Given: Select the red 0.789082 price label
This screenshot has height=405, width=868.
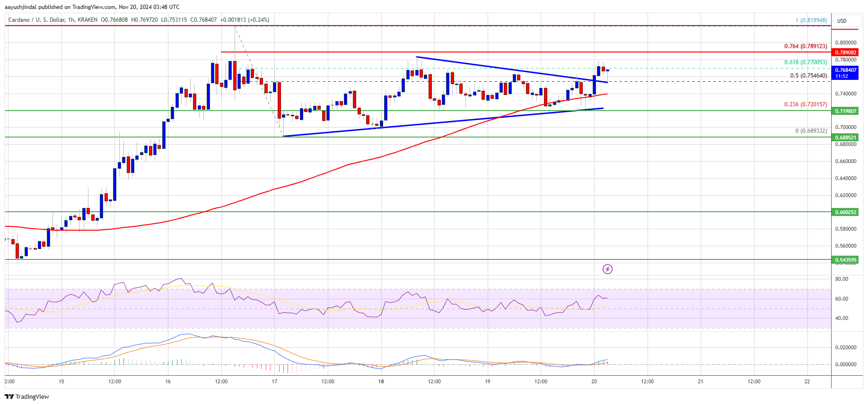Looking at the screenshot, I should (845, 52).
